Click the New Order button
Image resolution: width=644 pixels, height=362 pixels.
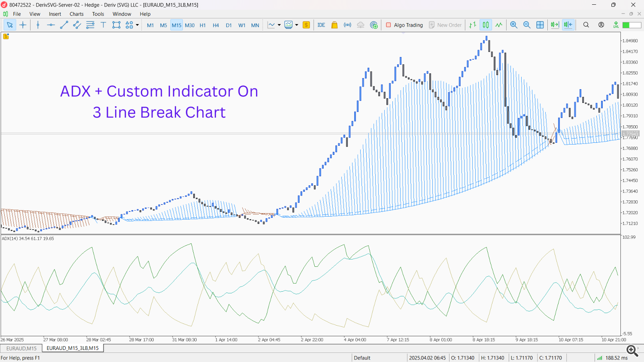pyautogui.click(x=445, y=25)
